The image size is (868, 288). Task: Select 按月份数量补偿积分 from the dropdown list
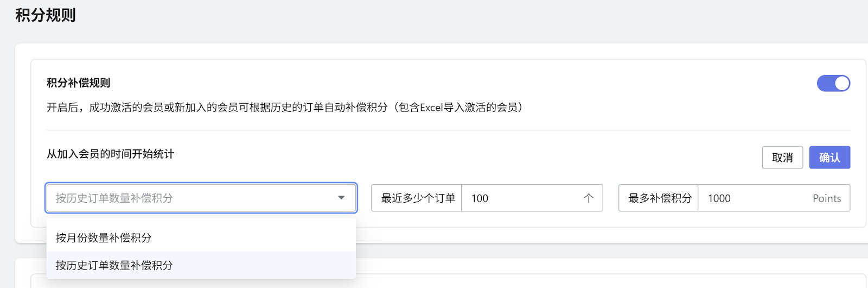tap(104, 238)
